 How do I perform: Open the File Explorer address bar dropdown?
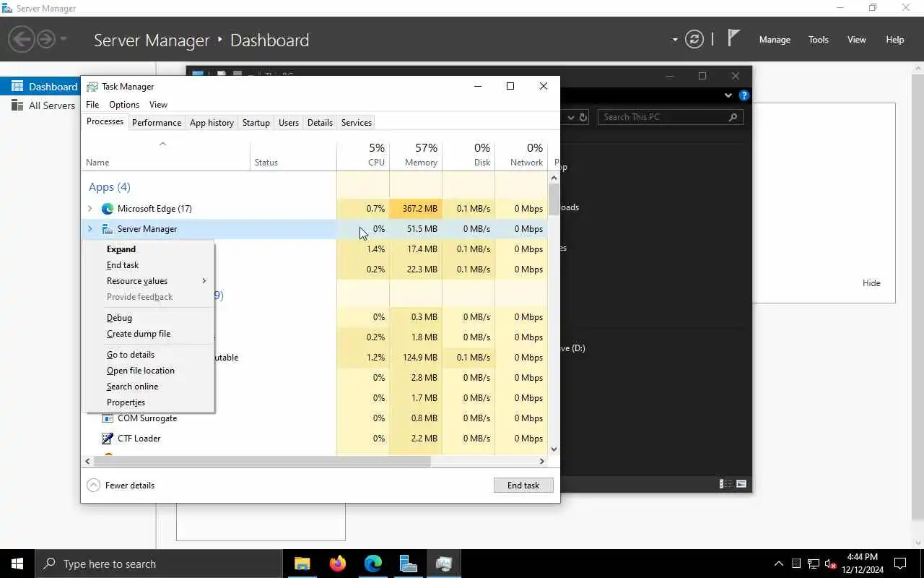pyautogui.click(x=571, y=117)
